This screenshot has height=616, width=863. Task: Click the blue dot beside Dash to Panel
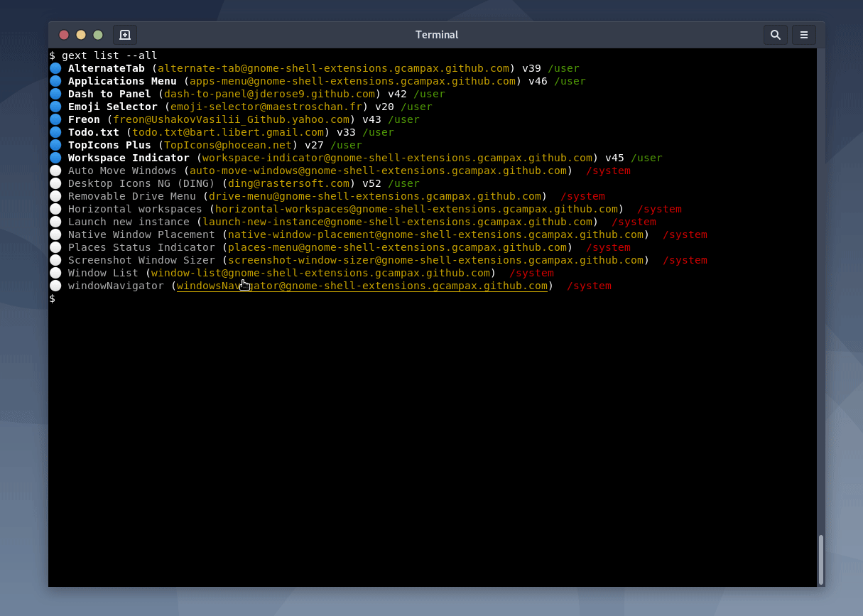[x=55, y=94]
